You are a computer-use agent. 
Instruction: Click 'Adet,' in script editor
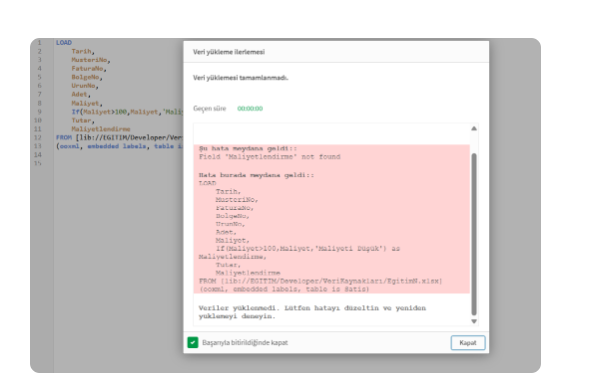point(81,94)
